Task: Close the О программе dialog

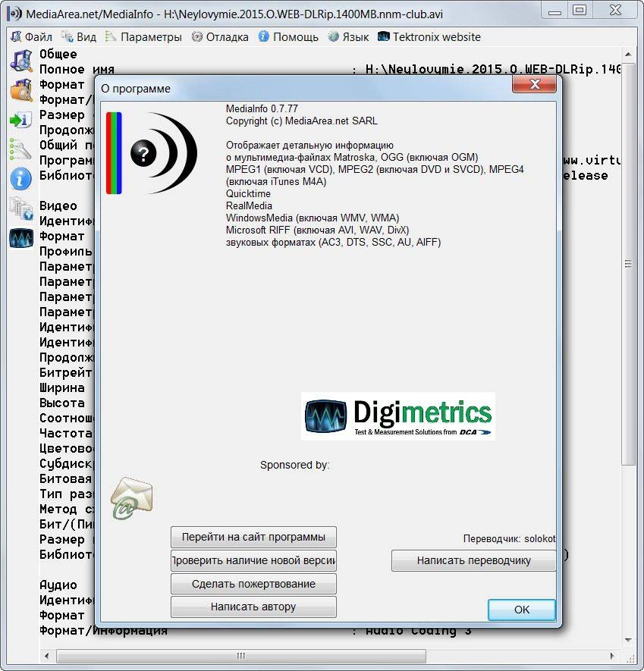Action: point(534,84)
